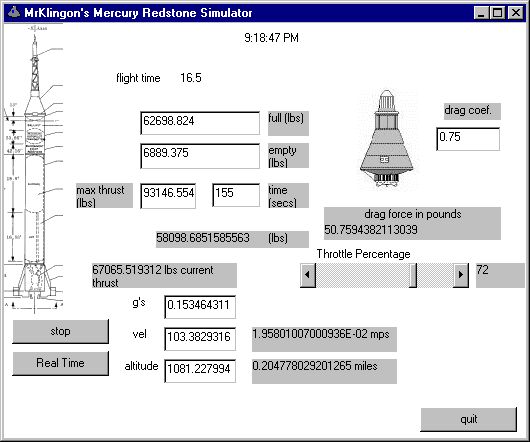Screen dimensions: 530x442
Task: Click the max thrust (lbs) label
Action: click(x=104, y=196)
